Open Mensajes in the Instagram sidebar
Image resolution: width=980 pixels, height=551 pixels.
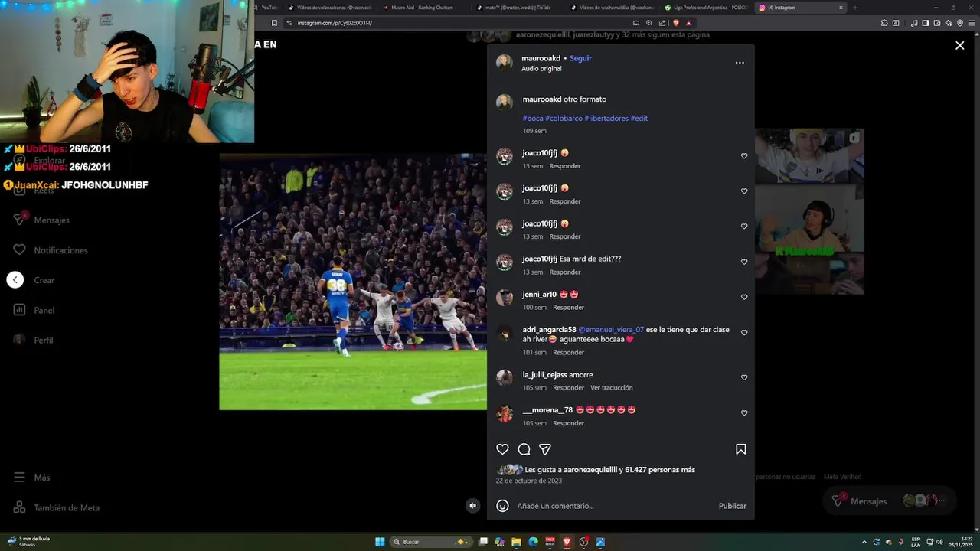42,220
